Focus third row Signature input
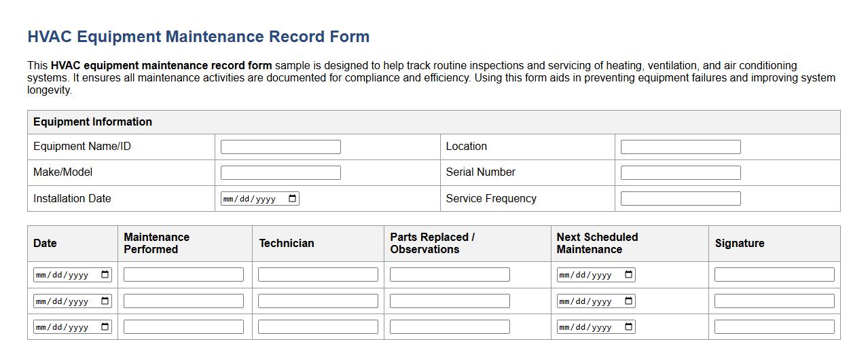The image size is (868, 340). pyautogui.click(x=774, y=326)
